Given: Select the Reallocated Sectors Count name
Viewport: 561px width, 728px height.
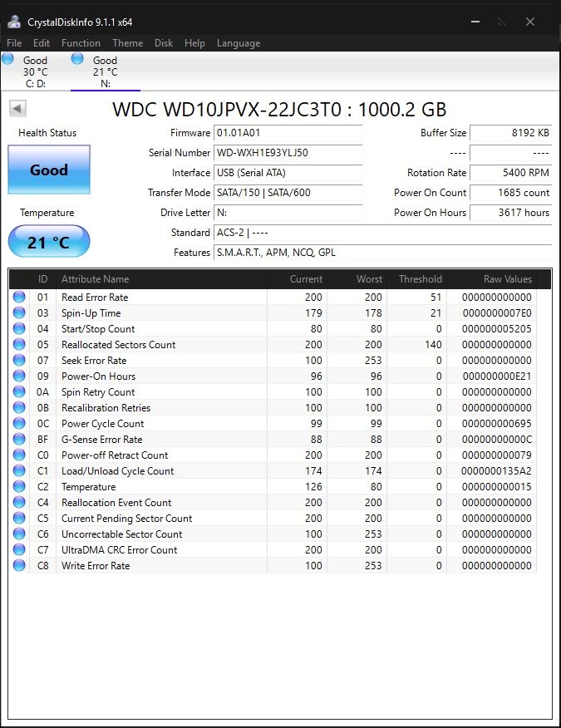Looking at the screenshot, I should (x=118, y=345).
